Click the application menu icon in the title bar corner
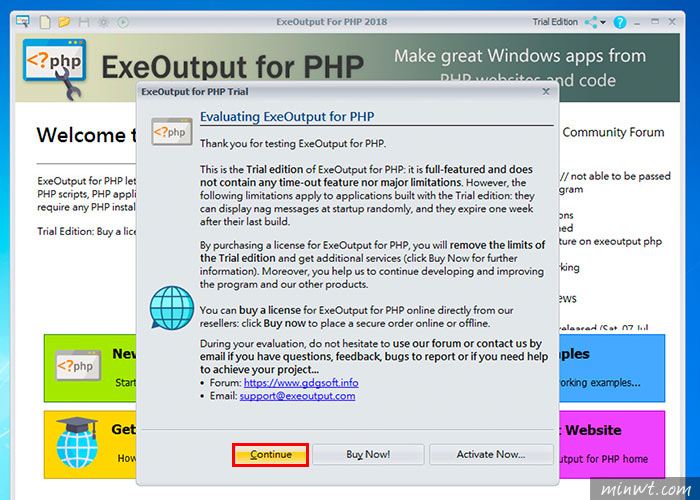Image resolution: width=700 pixels, height=500 pixels. [22, 21]
